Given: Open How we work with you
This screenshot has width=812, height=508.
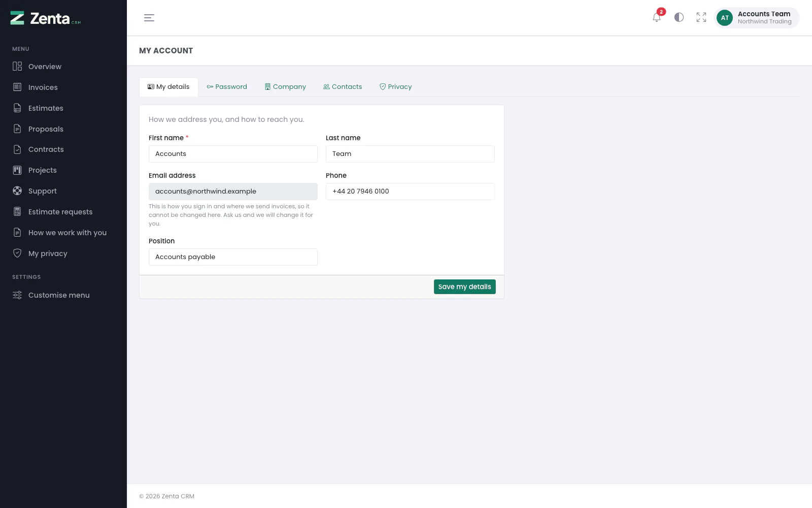Looking at the screenshot, I should click(67, 233).
